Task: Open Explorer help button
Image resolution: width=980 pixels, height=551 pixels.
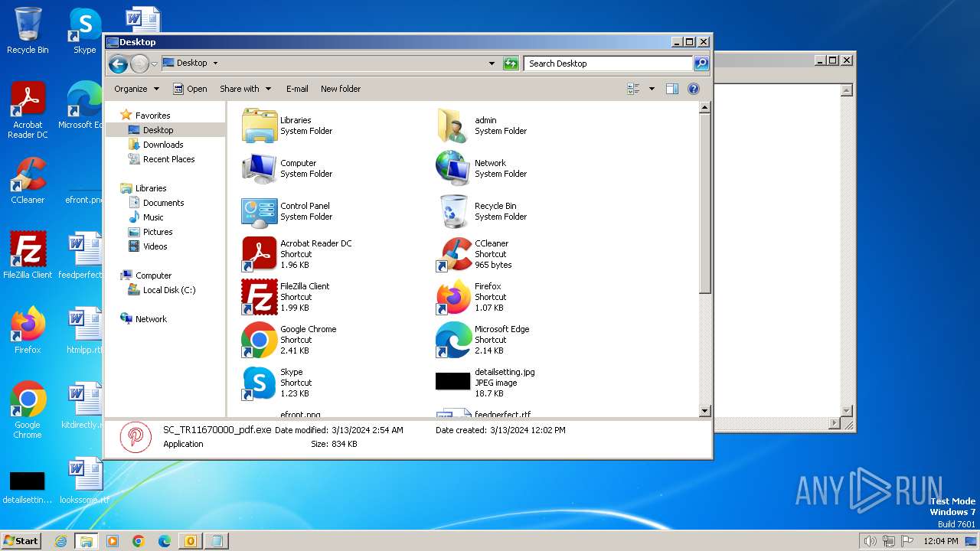Action: pyautogui.click(x=694, y=89)
